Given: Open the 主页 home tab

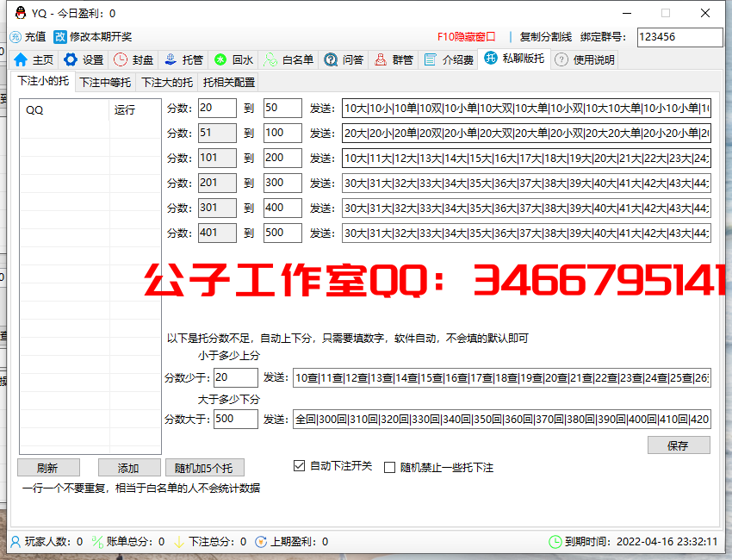Looking at the screenshot, I should tap(34, 59).
